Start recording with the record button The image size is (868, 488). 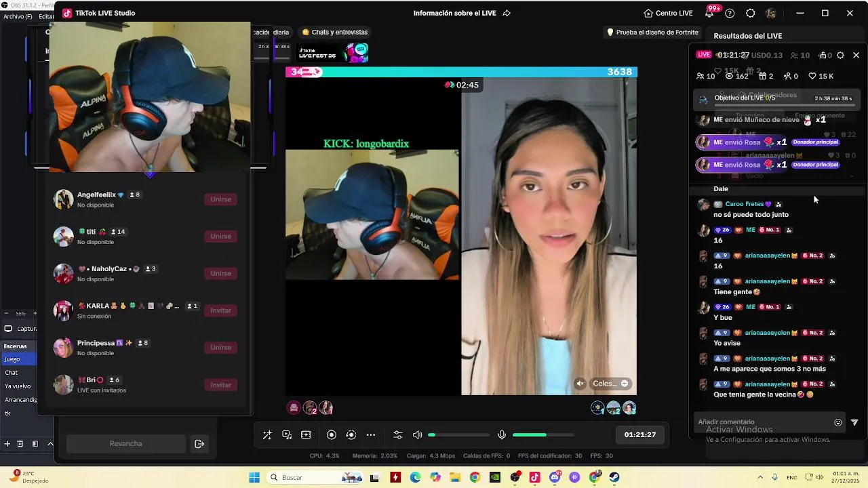pyautogui.click(x=332, y=435)
